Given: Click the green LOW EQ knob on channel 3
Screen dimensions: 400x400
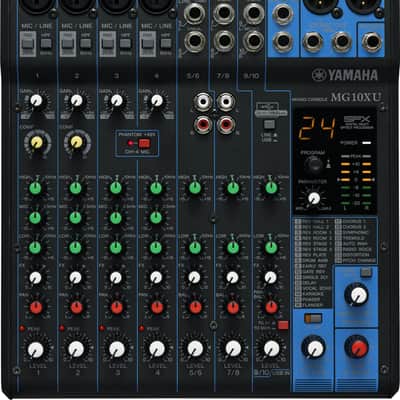Looking at the screenshot, I should click(116, 248).
